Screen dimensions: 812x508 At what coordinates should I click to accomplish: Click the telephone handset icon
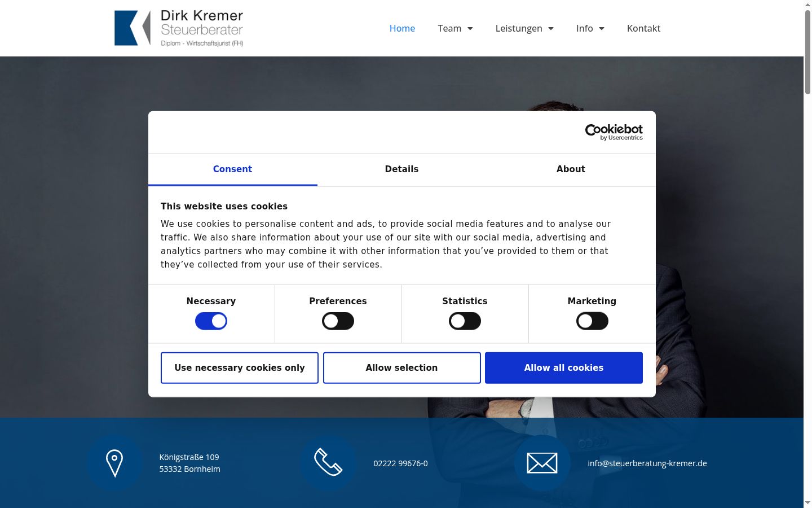328,462
